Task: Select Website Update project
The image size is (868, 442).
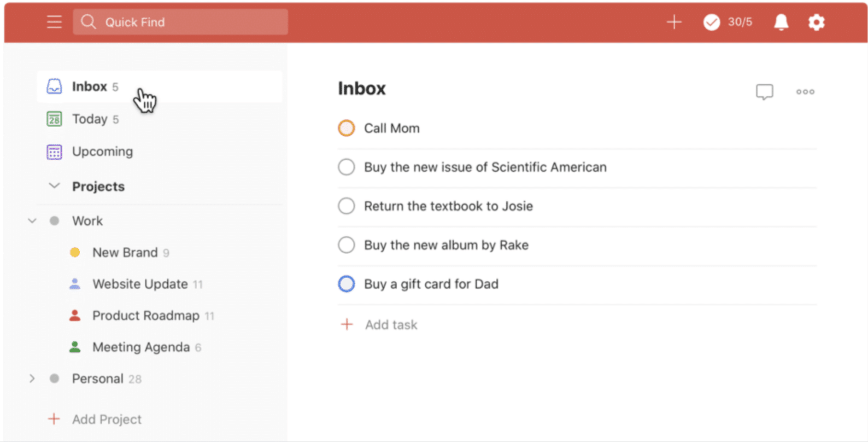Action: (x=140, y=284)
